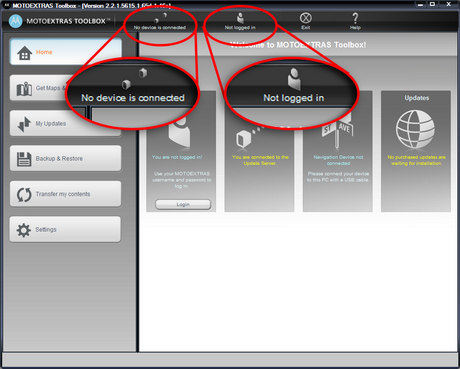460x369 pixels.
Task: Click the globe icon in Updates card
Action: [415, 129]
